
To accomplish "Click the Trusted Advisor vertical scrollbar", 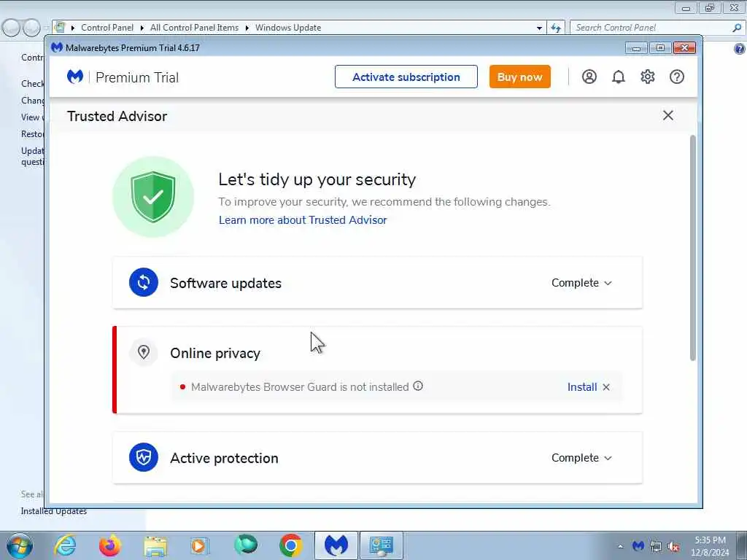I will tap(693, 248).
